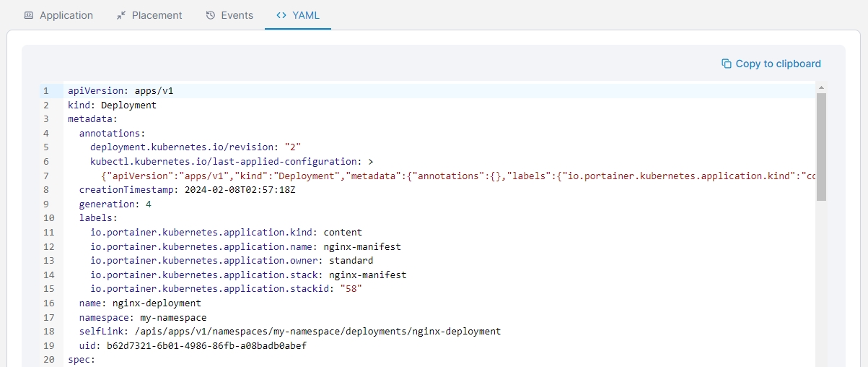Click line number 1 in the gutter
This screenshot has height=367, width=868.
[45, 91]
